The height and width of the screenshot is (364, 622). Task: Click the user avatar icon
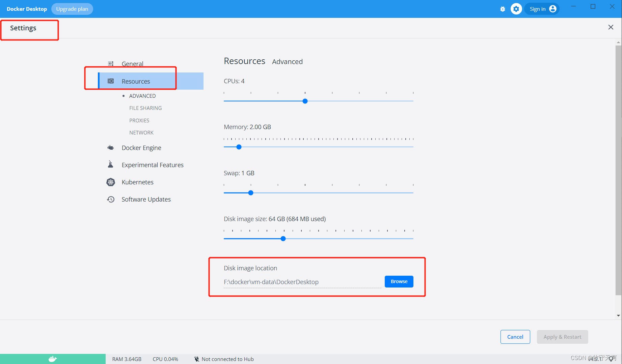pyautogui.click(x=553, y=9)
